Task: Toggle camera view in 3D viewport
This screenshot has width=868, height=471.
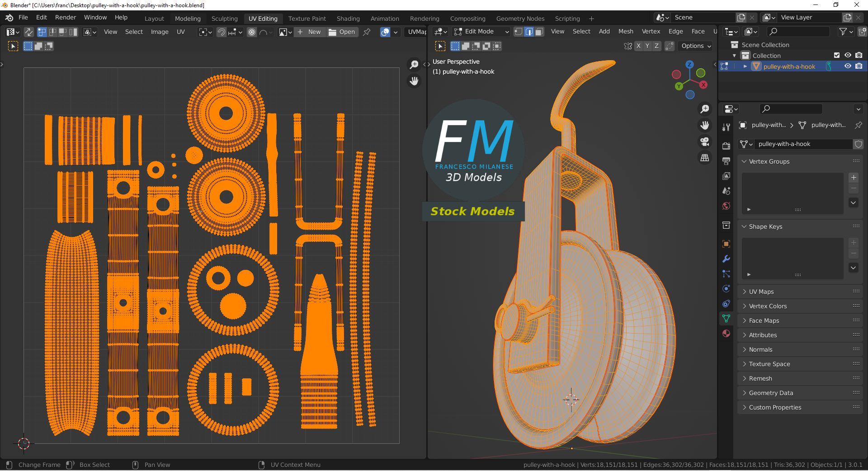Action: point(704,142)
